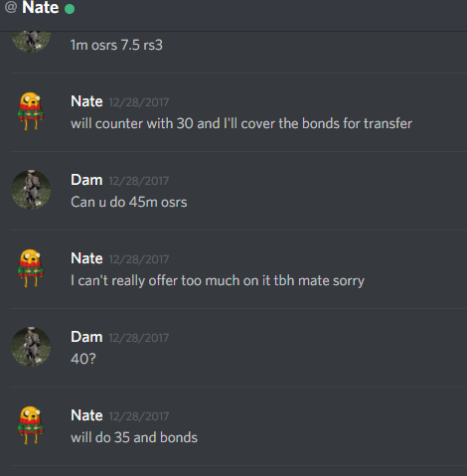This screenshot has height=476, width=467.
Task: Click the green online status dot
Action: (70, 9)
